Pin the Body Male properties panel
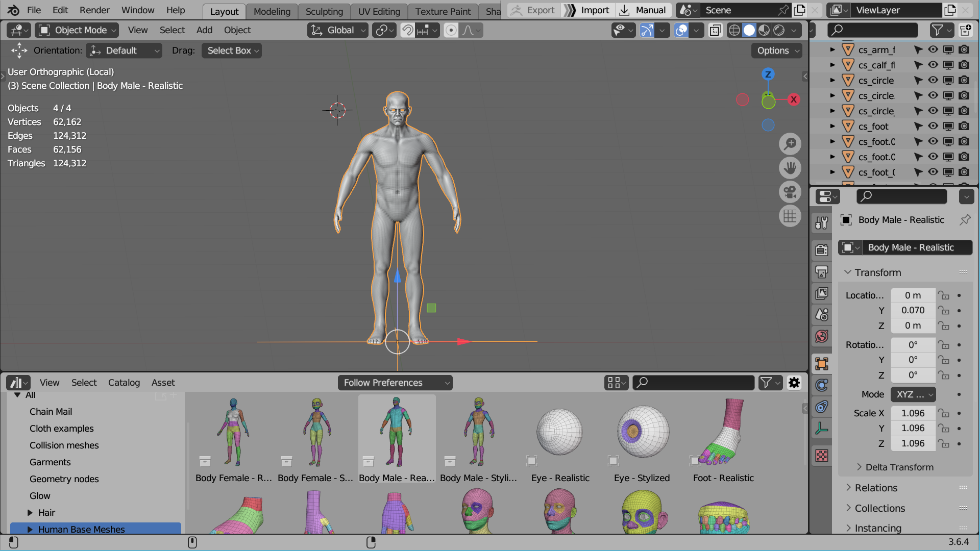This screenshot has width=980, height=551. (x=965, y=220)
